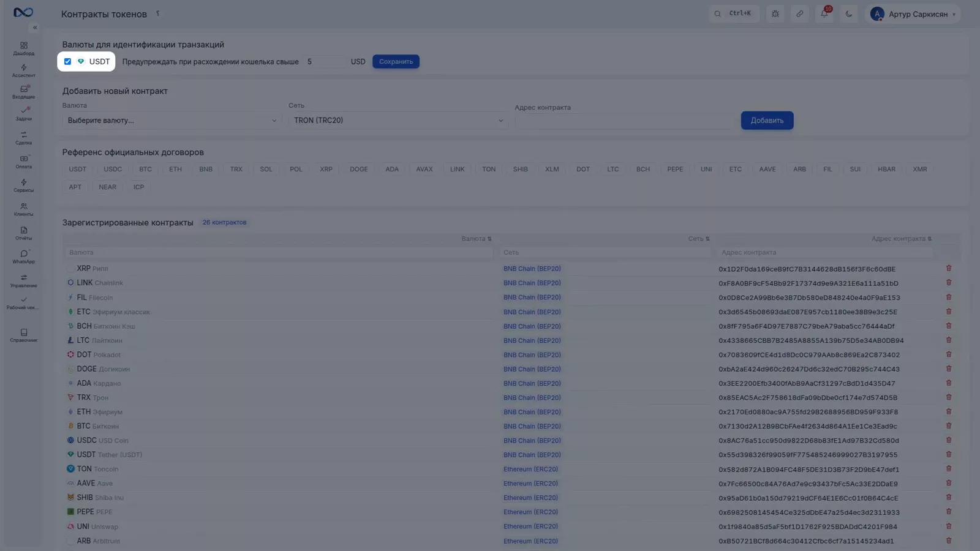Open the Выберите валюту dropdown

tap(171, 121)
